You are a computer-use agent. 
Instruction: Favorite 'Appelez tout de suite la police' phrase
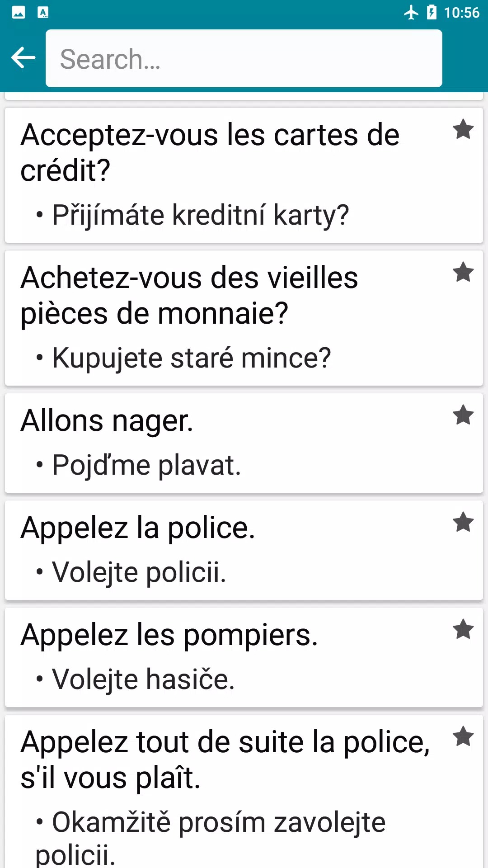click(463, 737)
